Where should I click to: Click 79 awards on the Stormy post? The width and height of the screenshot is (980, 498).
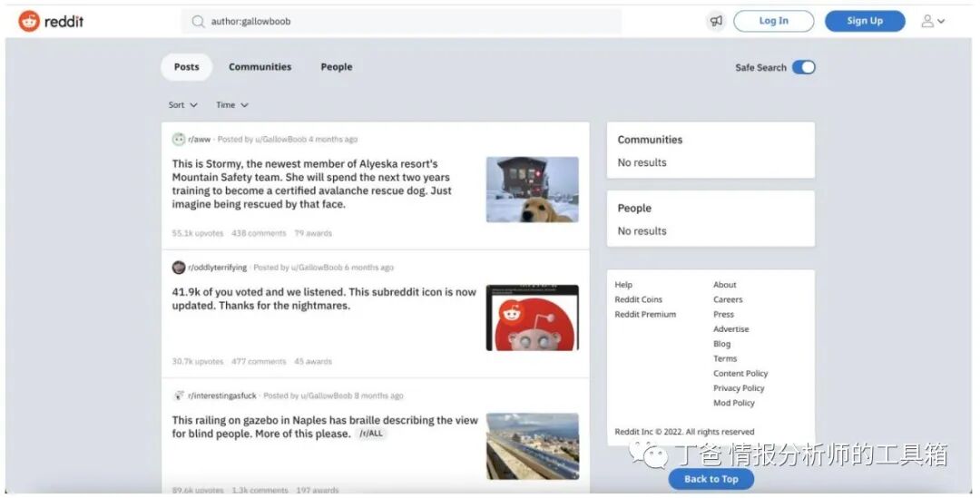pyautogui.click(x=313, y=233)
